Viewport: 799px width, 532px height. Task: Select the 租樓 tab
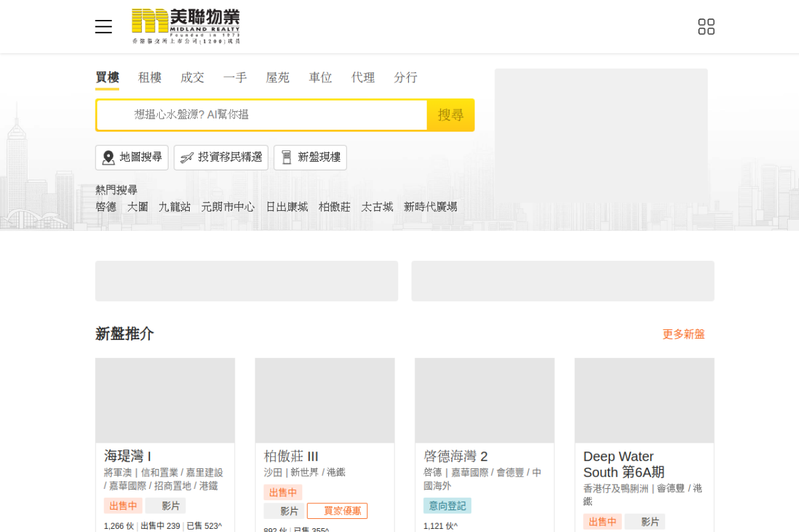150,77
